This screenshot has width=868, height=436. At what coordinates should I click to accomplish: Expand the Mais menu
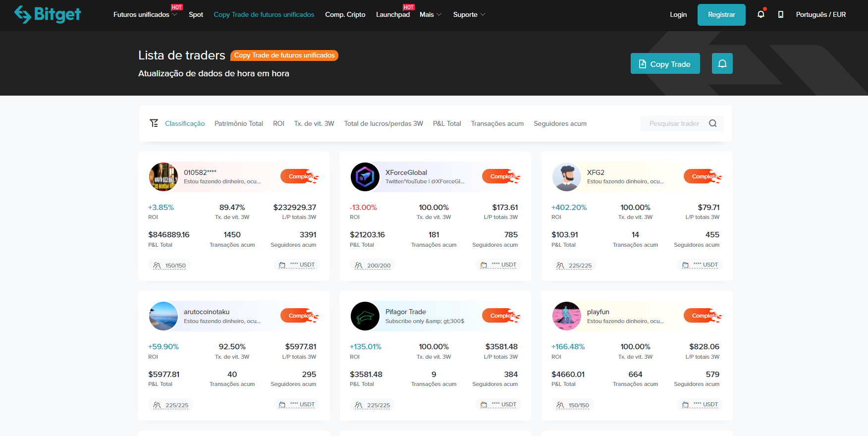coord(431,14)
